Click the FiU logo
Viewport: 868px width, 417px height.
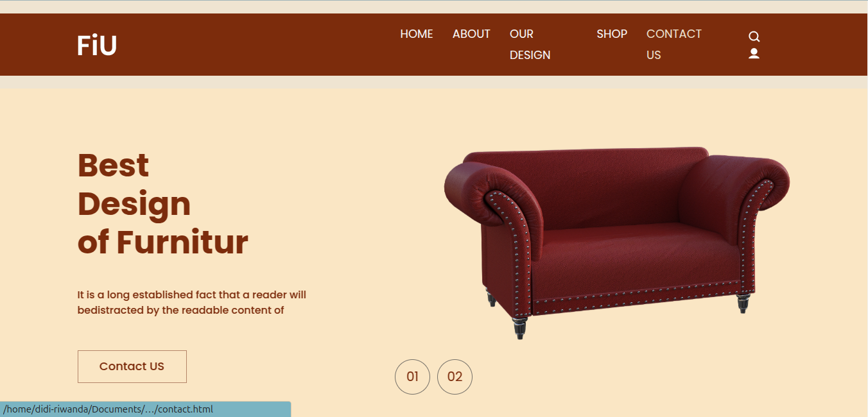coord(97,46)
